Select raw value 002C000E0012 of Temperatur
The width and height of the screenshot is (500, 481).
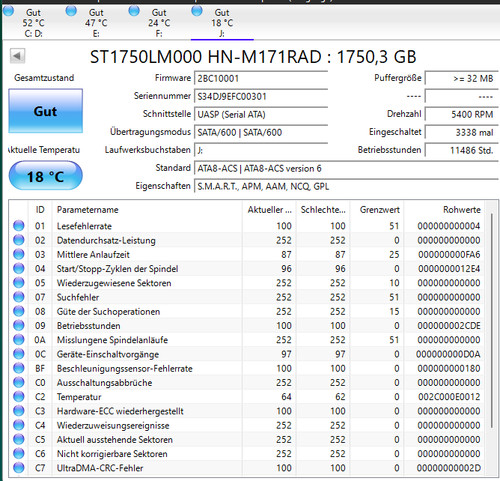coord(449,397)
